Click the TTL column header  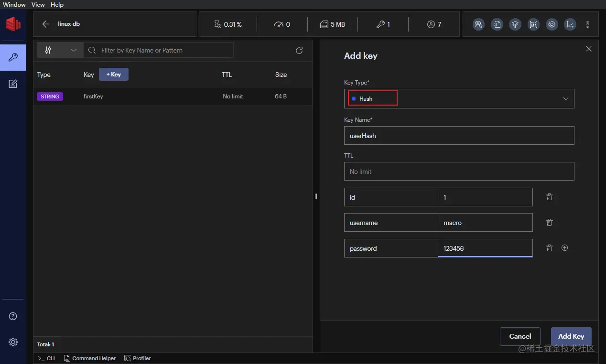pos(227,75)
